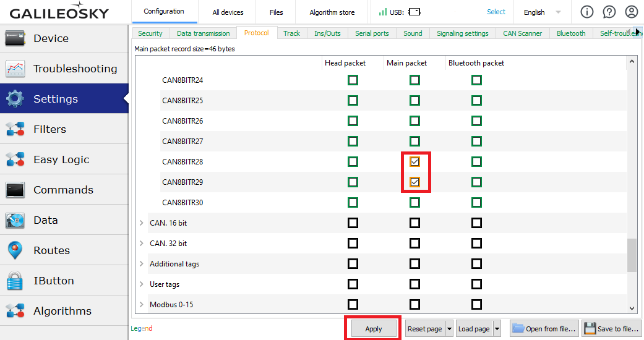Click the vertical scrollbar thumb
The height and width of the screenshot is (340, 644).
point(632,255)
